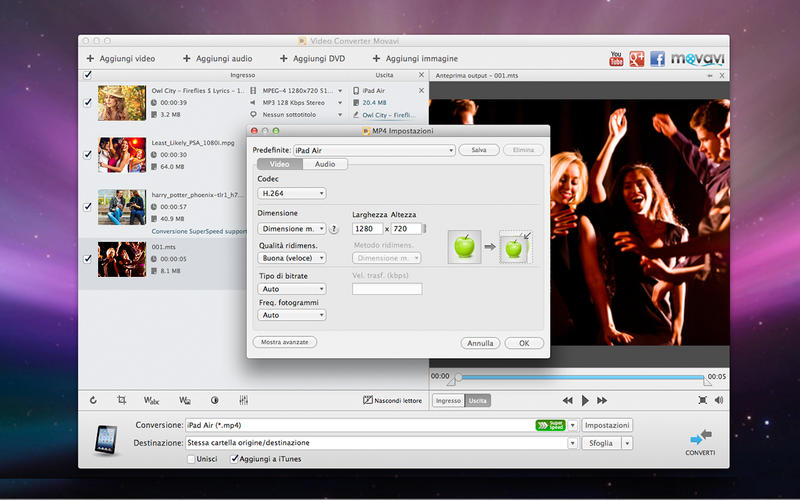Open the Dimensione dropdown
800x500 pixels.
point(292,229)
